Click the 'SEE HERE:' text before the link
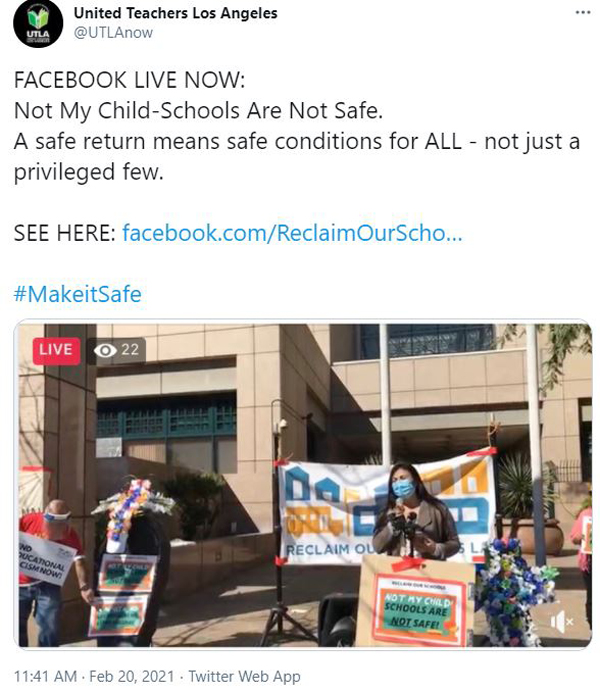This screenshot has height=693, width=600. coord(65,233)
